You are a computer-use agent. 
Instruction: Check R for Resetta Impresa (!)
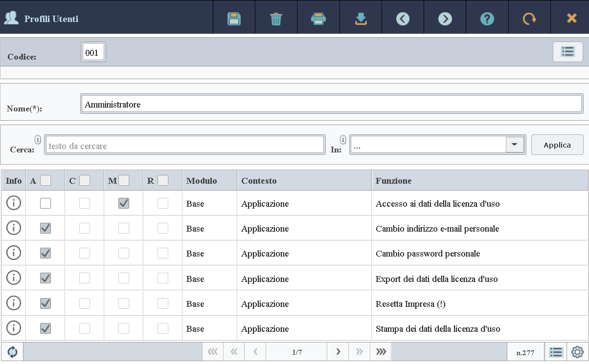tap(163, 303)
